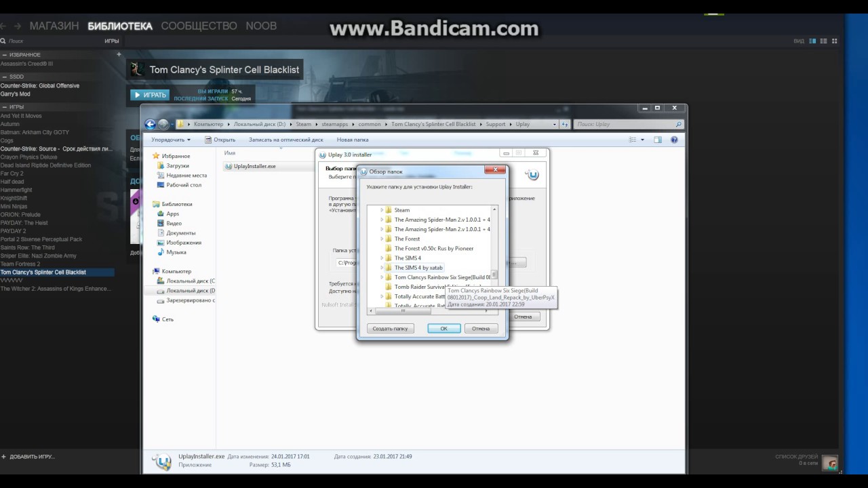The width and height of the screenshot is (868, 488).
Task: Click the Сеть network icon
Action: (157, 319)
